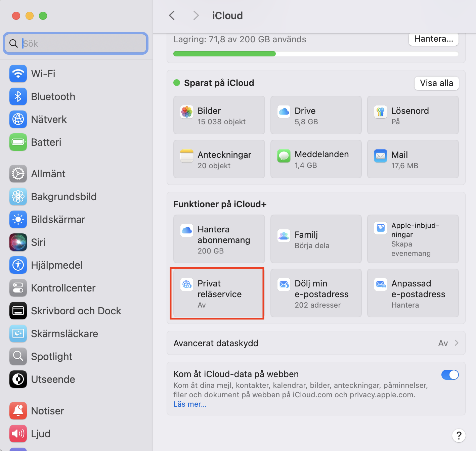Open the Lösenord tile
The image size is (476, 451).
(x=413, y=115)
